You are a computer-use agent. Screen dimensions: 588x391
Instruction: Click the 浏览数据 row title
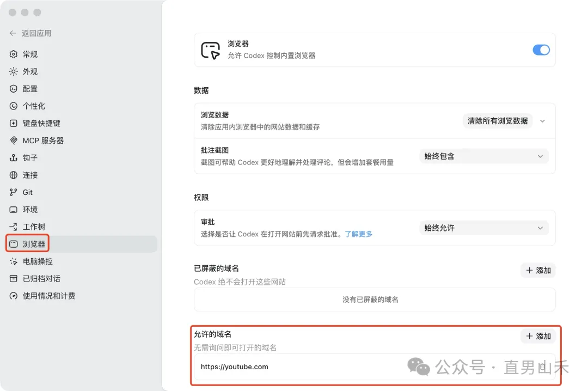[x=215, y=115]
